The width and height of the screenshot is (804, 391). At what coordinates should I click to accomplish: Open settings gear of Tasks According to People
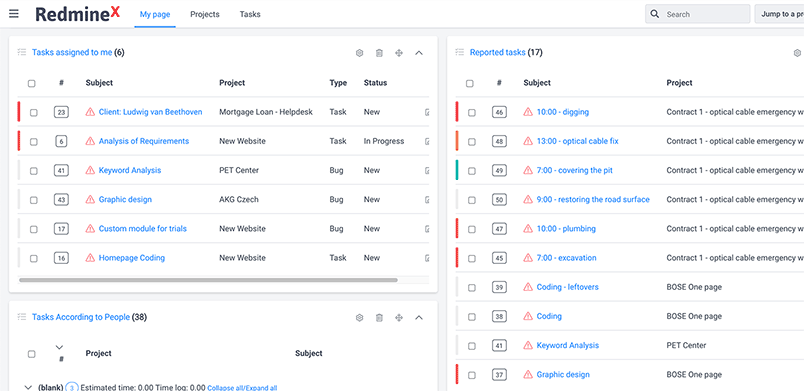click(x=359, y=318)
